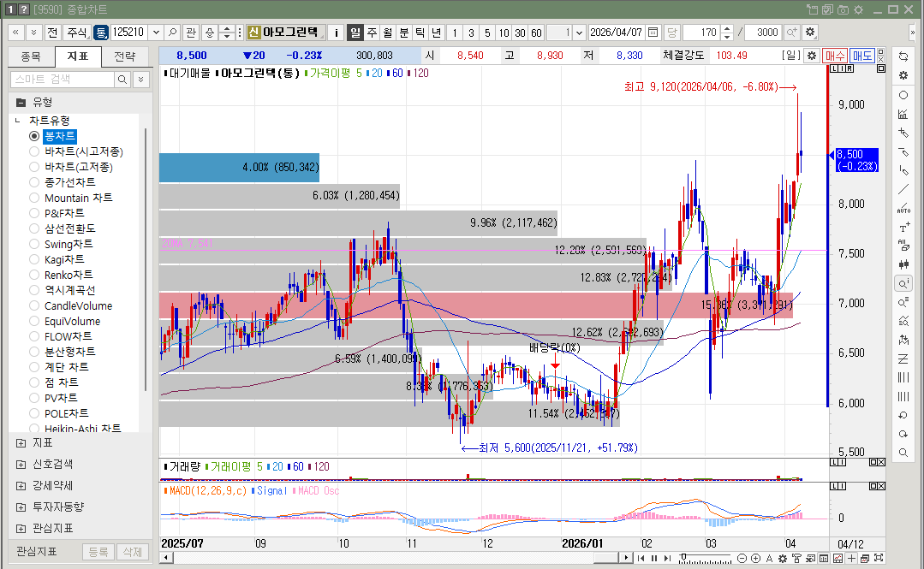Select the Mountain 차트 radio option
Screen dimensions: 924x569
tap(34, 198)
